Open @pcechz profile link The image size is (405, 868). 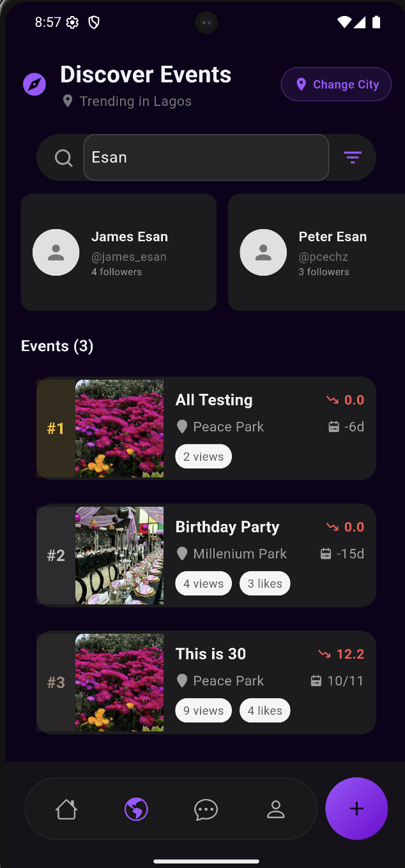pos(323,256)
